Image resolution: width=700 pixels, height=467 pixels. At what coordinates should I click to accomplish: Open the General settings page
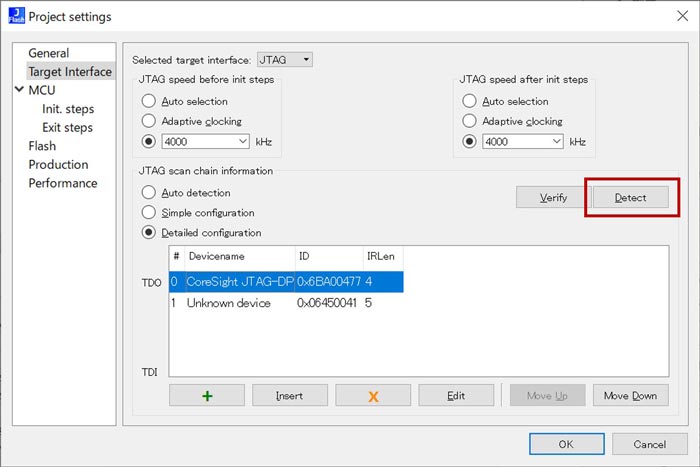[x=49, y=53]
